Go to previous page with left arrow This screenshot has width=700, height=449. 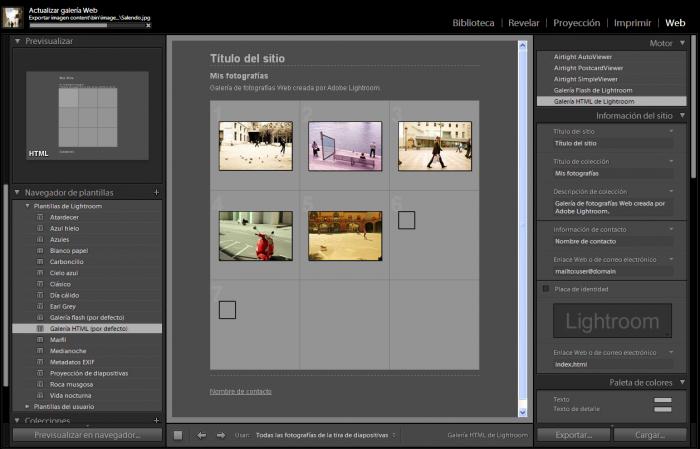(201, 435)
